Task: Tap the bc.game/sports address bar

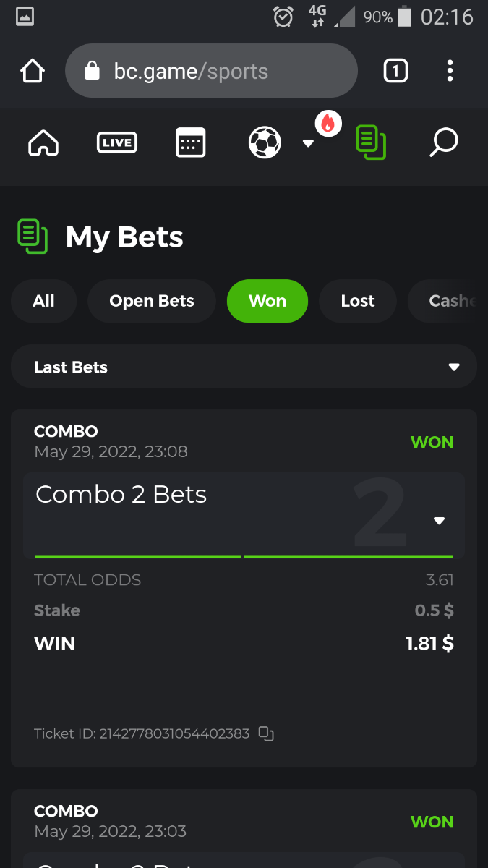Action: 211,71
